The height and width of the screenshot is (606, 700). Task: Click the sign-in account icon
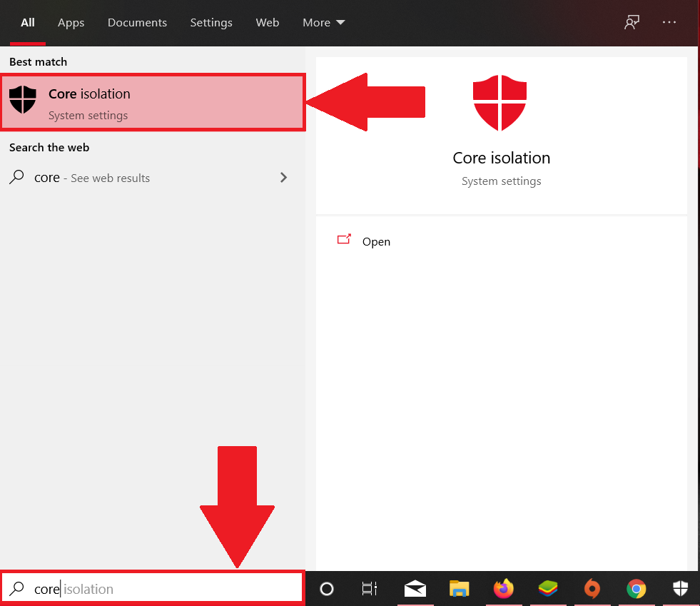pos(631,22)
